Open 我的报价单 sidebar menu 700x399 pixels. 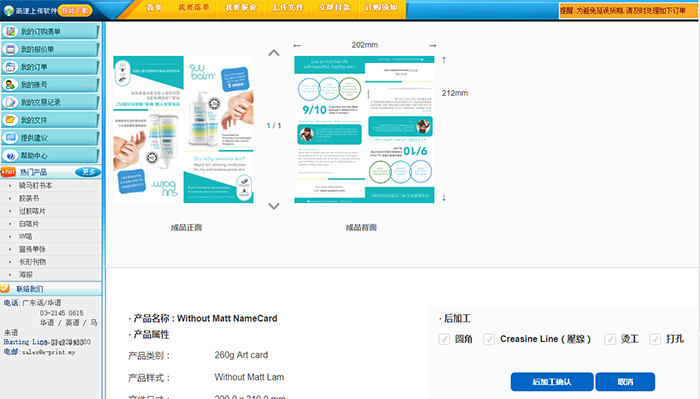point(50,49)
